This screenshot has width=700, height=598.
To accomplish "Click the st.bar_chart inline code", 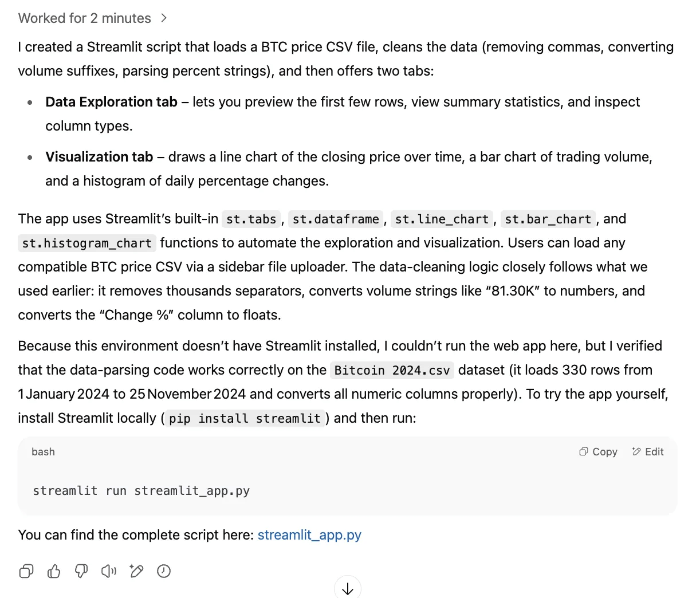I will tap(548, 219).
